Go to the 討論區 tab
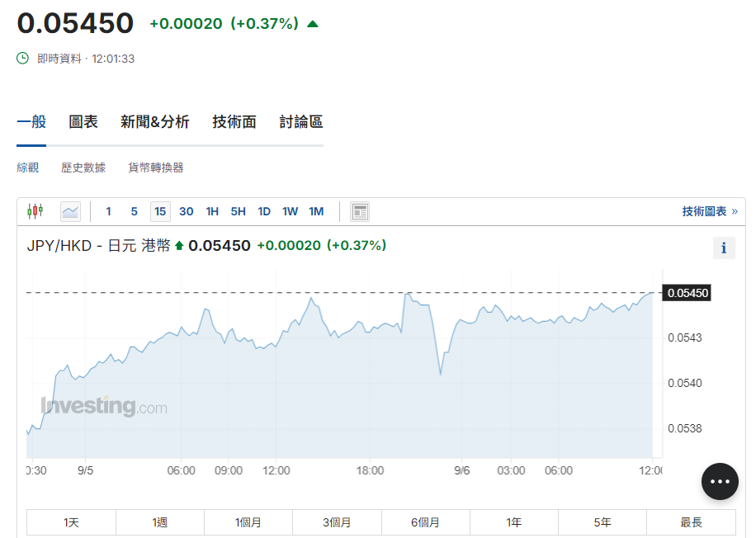This screenshot has width=756, height=538. pos(300,122)
